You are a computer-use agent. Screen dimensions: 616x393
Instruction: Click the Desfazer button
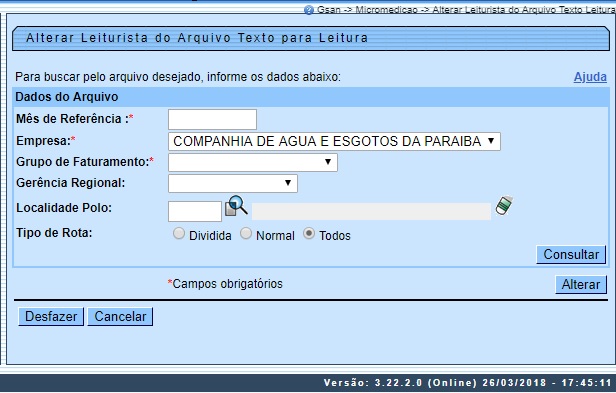tap(51, 316)
